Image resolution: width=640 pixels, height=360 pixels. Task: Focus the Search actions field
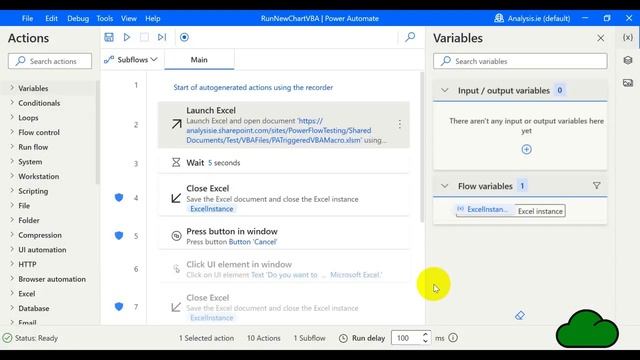(x=50, y=61)
